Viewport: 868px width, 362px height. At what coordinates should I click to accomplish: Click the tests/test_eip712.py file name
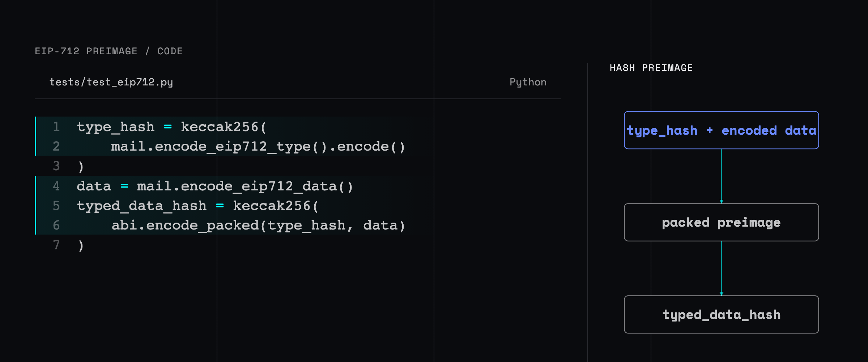coord(111,83)
